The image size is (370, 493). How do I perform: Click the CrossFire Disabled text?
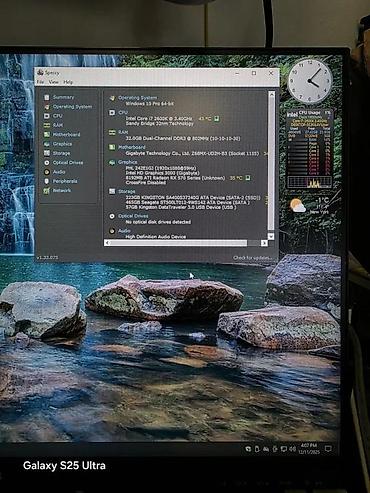[x=146, y=183]
